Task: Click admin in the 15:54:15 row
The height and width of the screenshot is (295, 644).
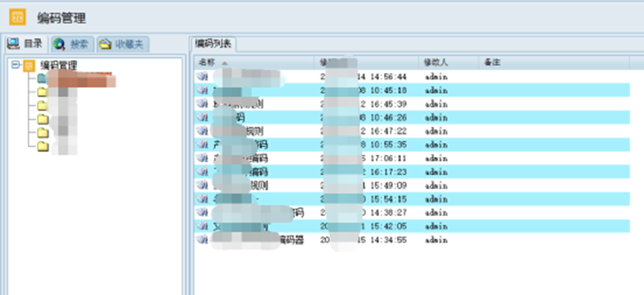Action: coord(436,200)
